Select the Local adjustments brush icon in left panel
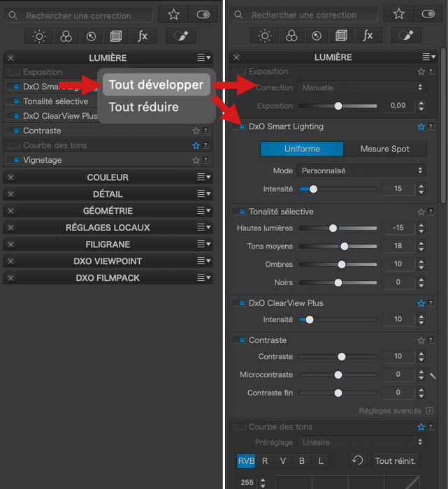 [181, 36]
